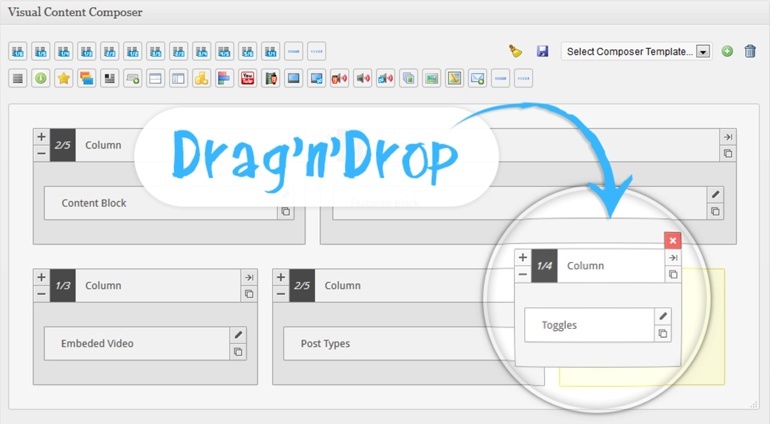Edit the Toggles element with pencil
Screen dimensions: 770x424
coord(662,316)
